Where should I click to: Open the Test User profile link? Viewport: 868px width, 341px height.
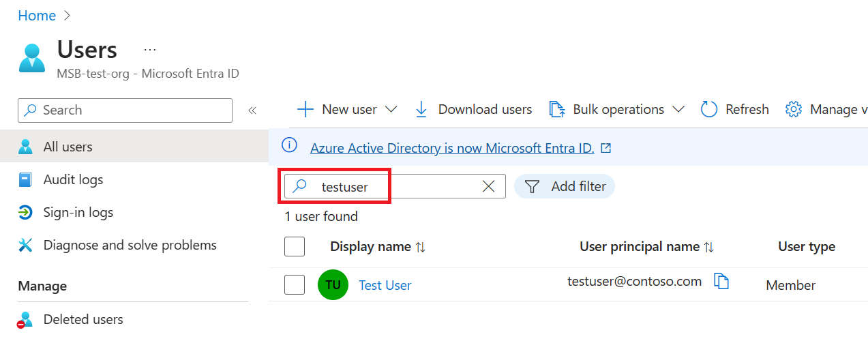click(385, 285)
